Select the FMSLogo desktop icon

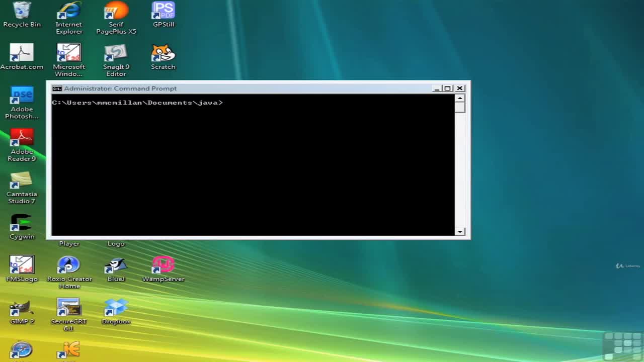point(22,269)
